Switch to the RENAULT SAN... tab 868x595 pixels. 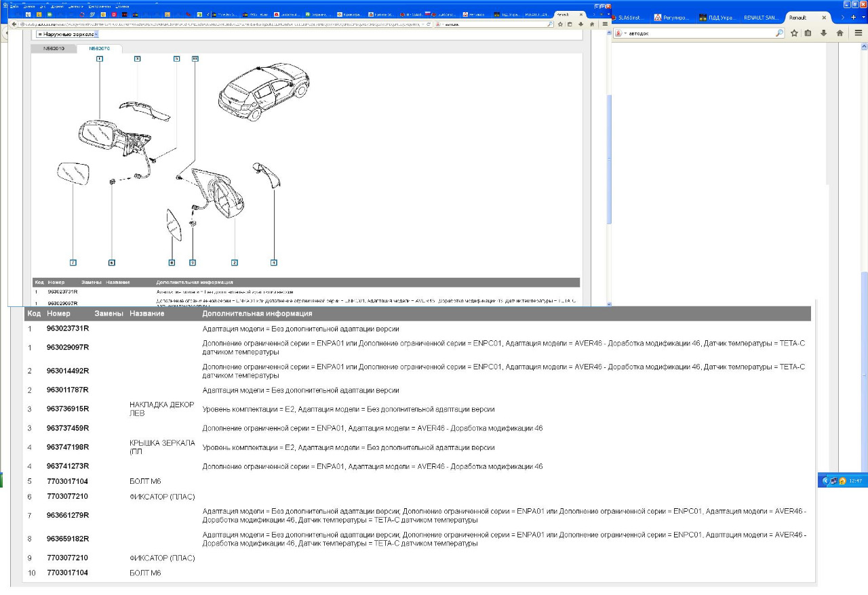[761, 18]
